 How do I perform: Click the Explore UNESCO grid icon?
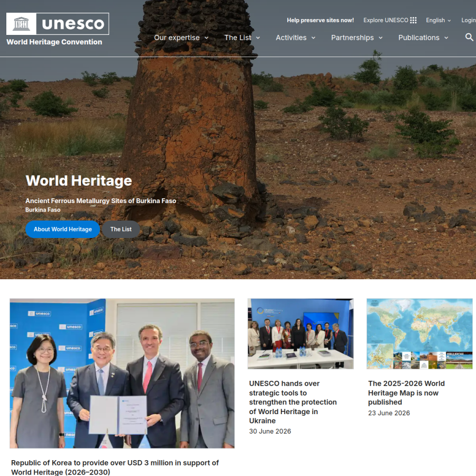(413, 20)
